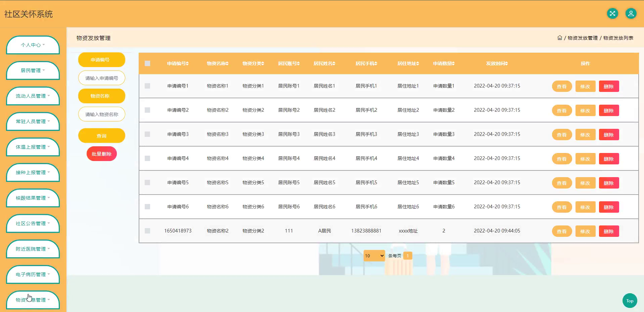Click the 申请编号 filter label pill
The width and height of the screenshot is (644, 312).
102,60
